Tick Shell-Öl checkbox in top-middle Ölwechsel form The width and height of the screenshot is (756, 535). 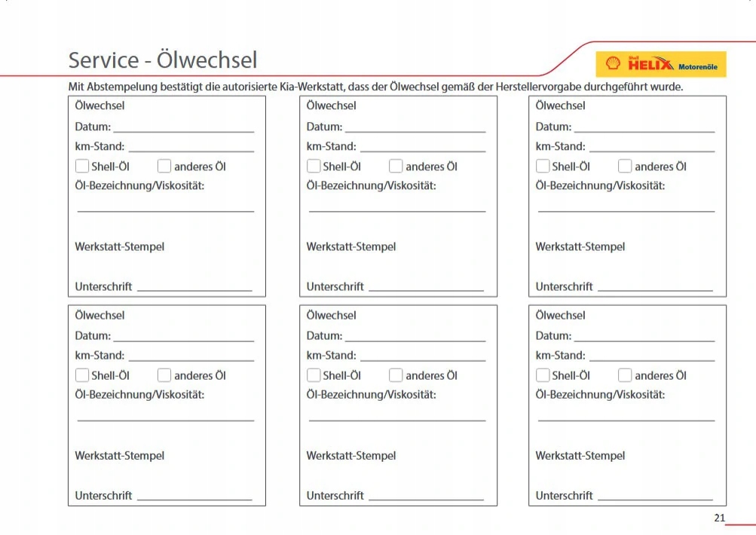(x=314, y=166)
